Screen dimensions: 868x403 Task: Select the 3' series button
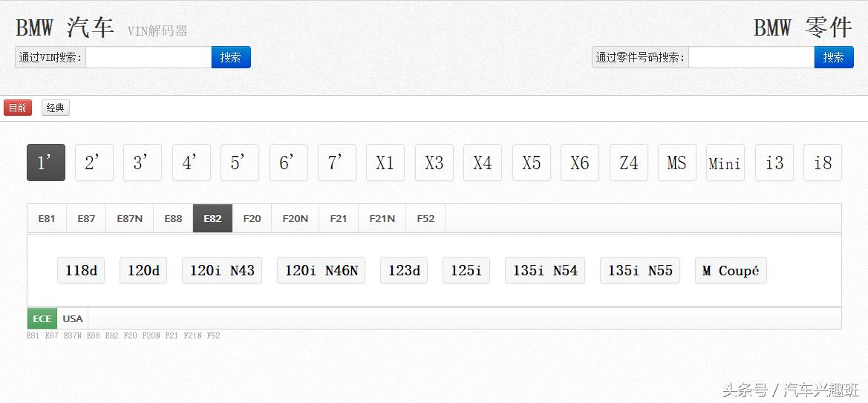click(x=143, y=163)
